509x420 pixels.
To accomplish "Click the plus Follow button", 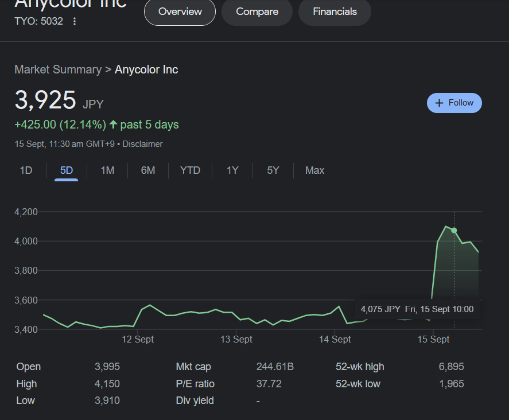I will [454, 103].
